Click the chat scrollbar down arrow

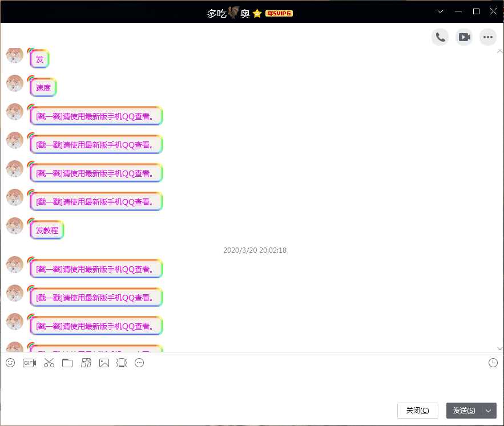click(x=499, y=348)
